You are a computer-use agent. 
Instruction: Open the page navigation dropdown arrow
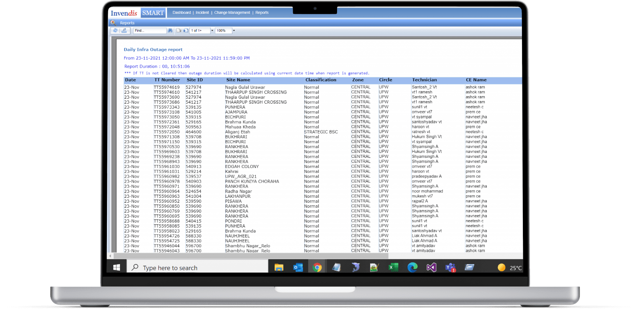(x=212, y=30)
